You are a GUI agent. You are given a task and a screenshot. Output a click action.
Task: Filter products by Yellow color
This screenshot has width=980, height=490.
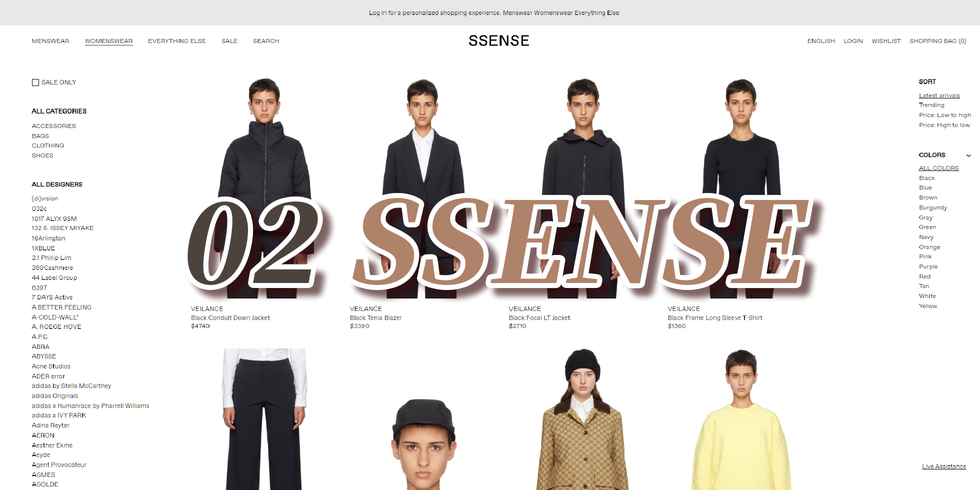coord(928,306)
